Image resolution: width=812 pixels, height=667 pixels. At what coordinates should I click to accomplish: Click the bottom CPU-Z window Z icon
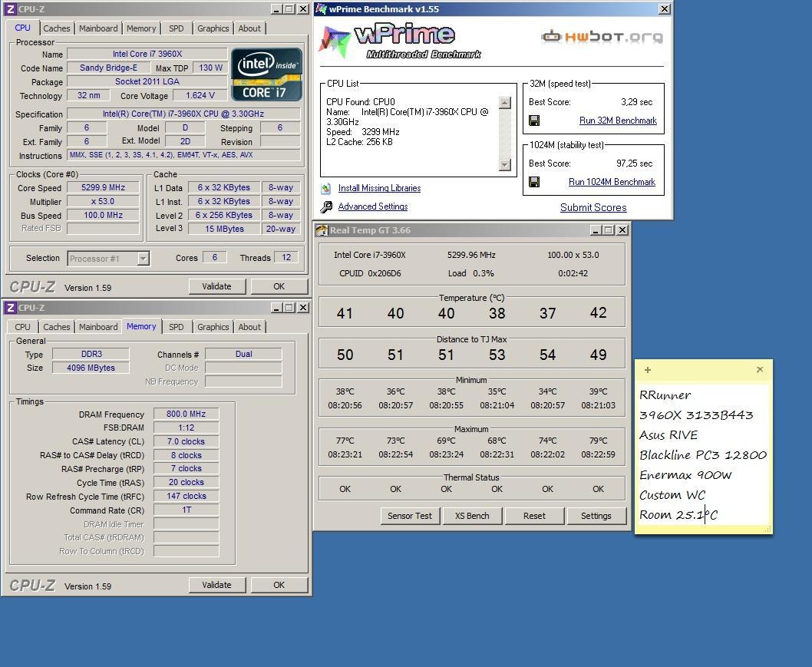coord(10,308)
